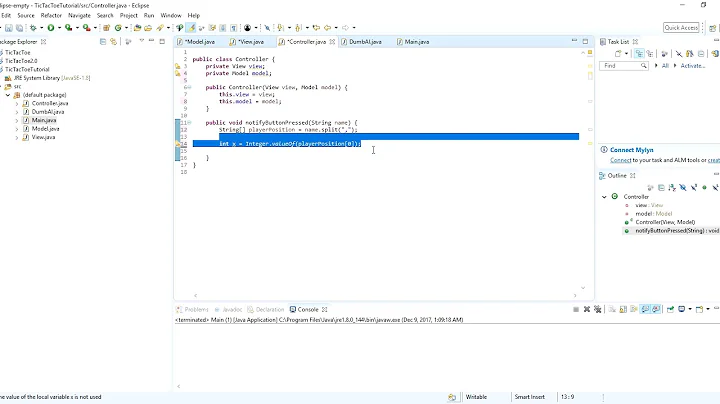720x404 pixels.
Task: Toggle Link with Editor in Package Explorer
Action: pos(113,41)
